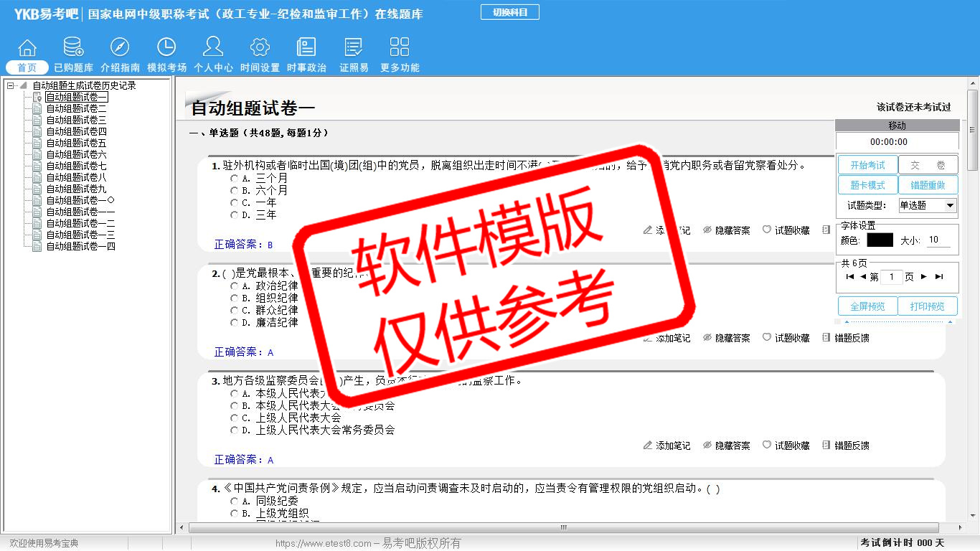The width and height of the screenshot is (980, 551).
Task: Click the 介绍指南 compass icon
Action: [x=120, y=48]
